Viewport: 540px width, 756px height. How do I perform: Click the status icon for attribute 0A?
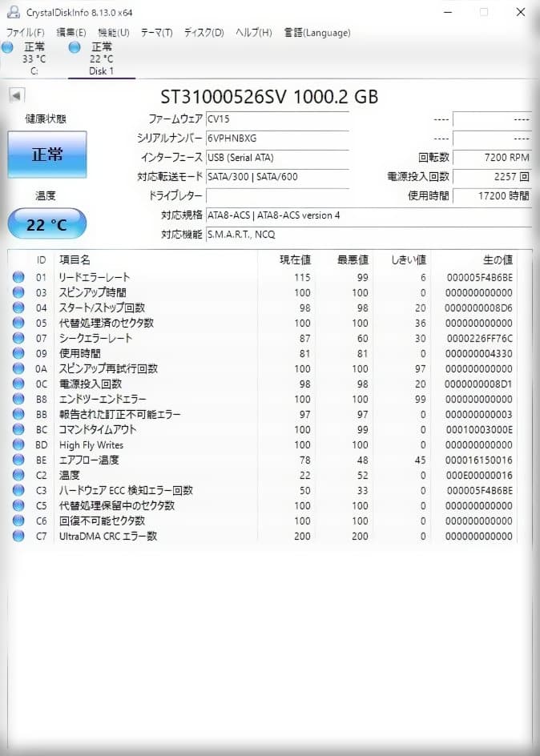pos(18,369)
